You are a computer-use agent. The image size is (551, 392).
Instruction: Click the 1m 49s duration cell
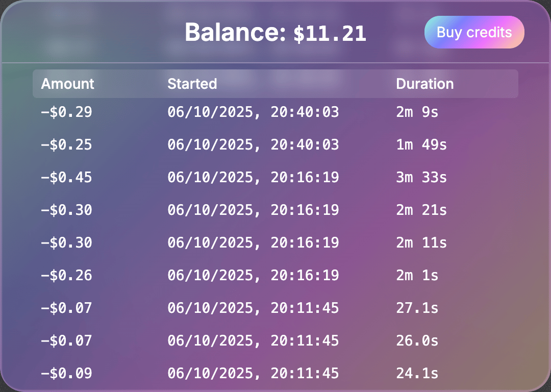(421, 144)
